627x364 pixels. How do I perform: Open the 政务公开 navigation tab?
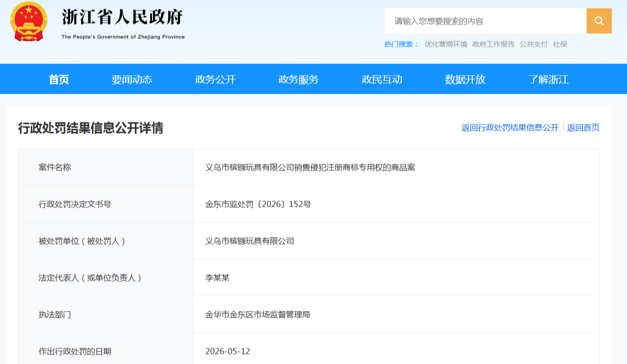(x=216, y=79)
